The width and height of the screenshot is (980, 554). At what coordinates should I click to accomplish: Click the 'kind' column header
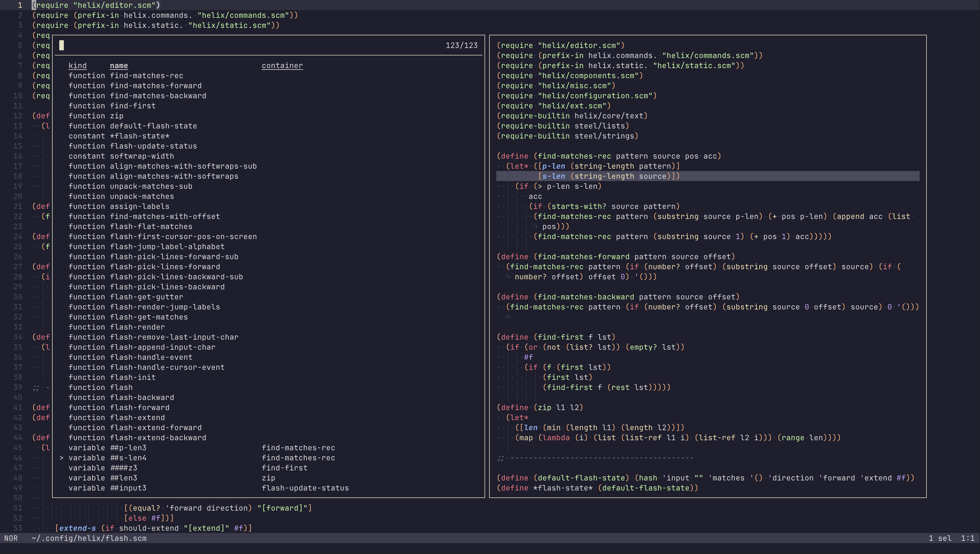[x=78, y=66]
